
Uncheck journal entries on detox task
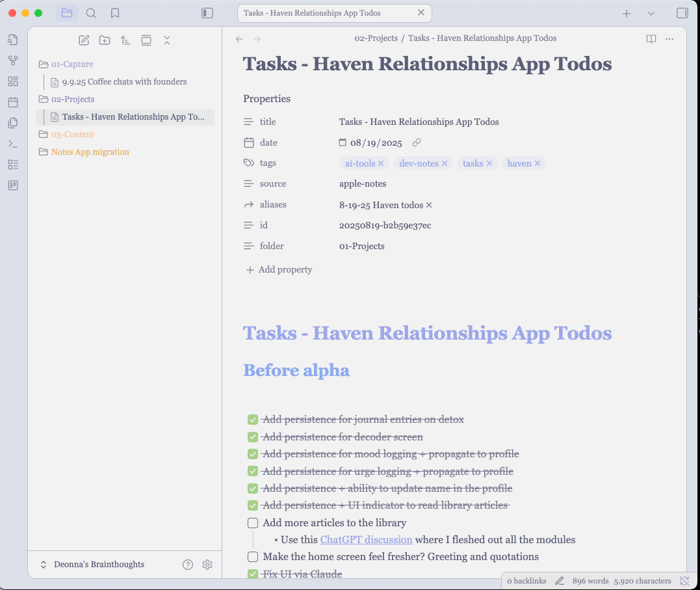(x=253, y=420)
